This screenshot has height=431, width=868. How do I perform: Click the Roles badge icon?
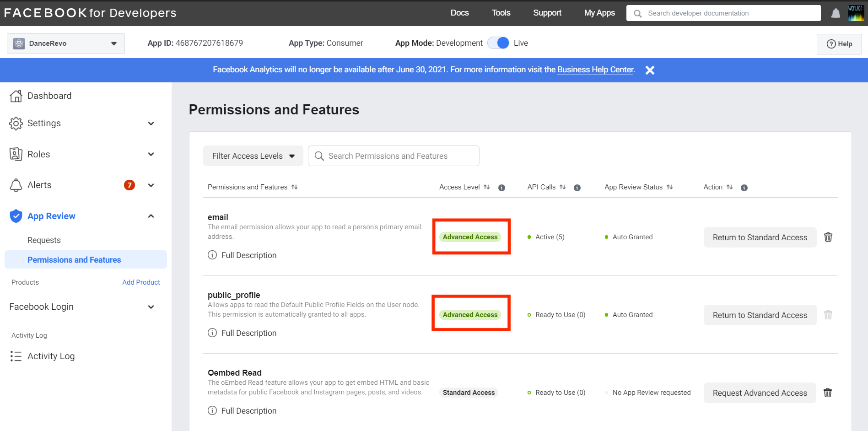coord(16,154)
